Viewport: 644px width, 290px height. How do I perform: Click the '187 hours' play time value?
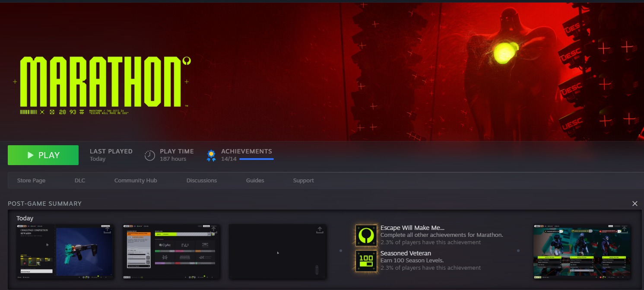173,159
